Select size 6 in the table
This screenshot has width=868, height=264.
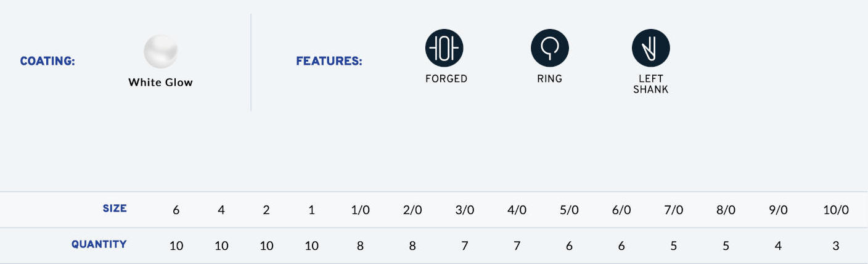176,210
